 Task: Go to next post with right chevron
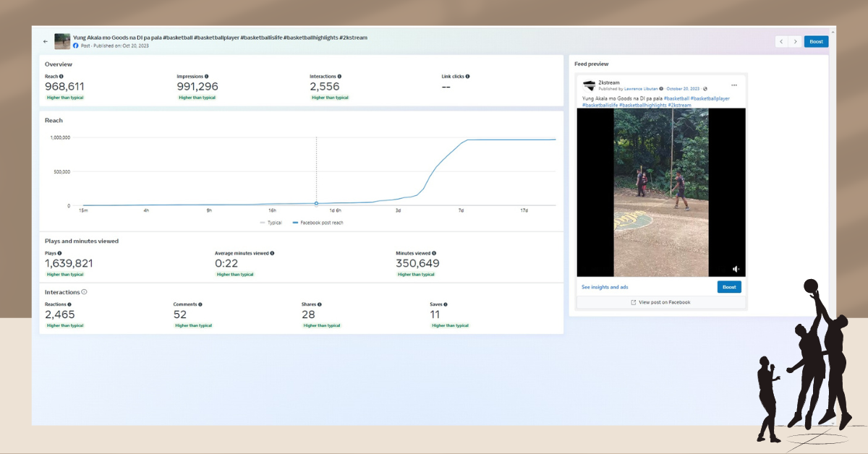pyautogui.click(x=795, y=41)
